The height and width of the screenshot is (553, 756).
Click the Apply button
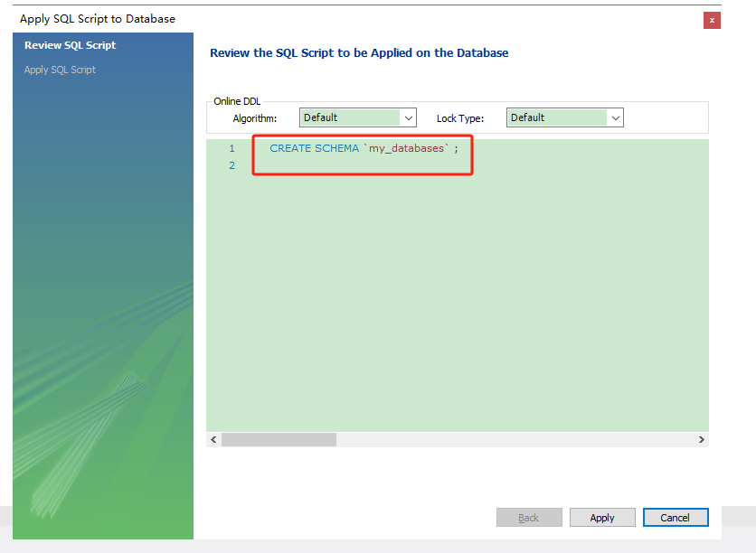click(x=602, y=518)
